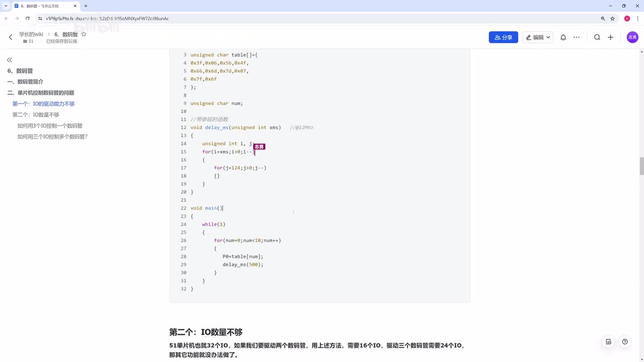Open the tab search dropdown in the browser

point(6,6)
